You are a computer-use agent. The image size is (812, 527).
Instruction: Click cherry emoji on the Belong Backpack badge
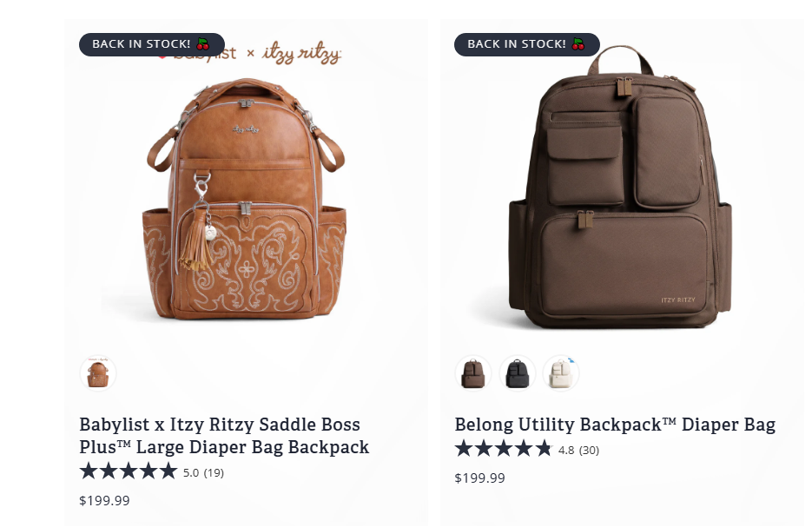[578, 44]
